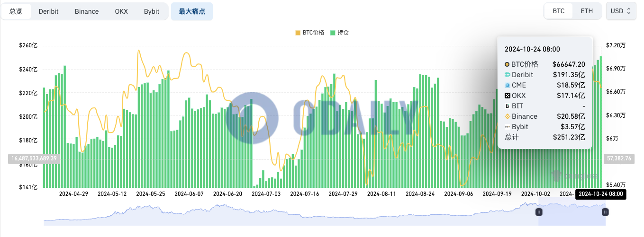Switch to the Deribit tab
Image resolution: width=644 pixels, height=237 pixels.
(x=48, y=11)
